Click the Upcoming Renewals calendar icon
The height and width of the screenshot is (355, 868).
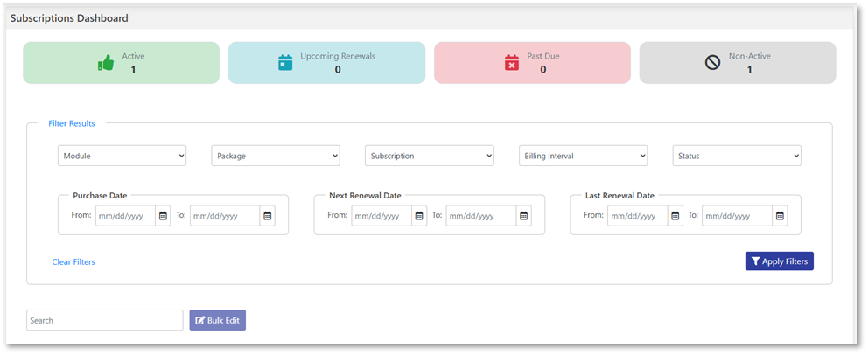[285, 63]
